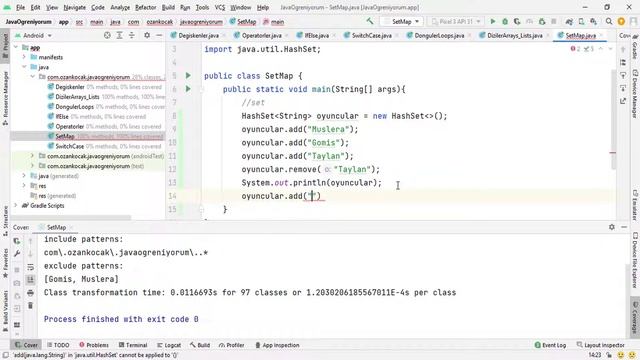Click the editor vertical scrollbar

pyautogui.click(x=613, y=119)
